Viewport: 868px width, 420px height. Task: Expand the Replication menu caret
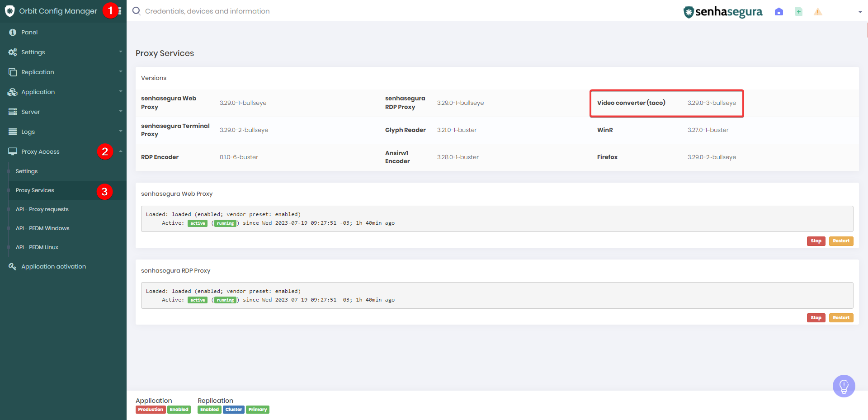121,71
